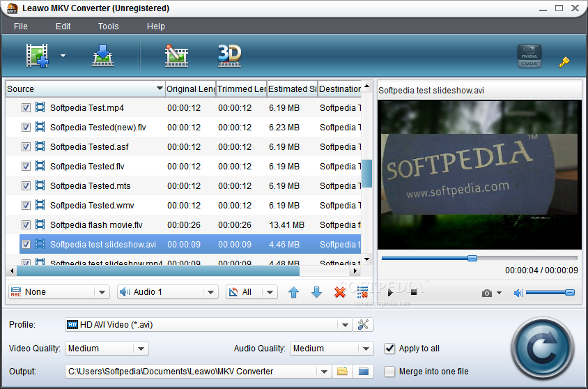
Task: Stop the preview playback
Action: 414,292
